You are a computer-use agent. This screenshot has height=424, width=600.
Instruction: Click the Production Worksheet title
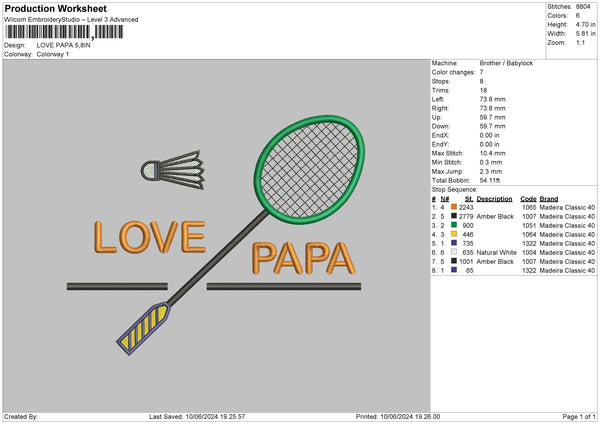click(55, 8)
